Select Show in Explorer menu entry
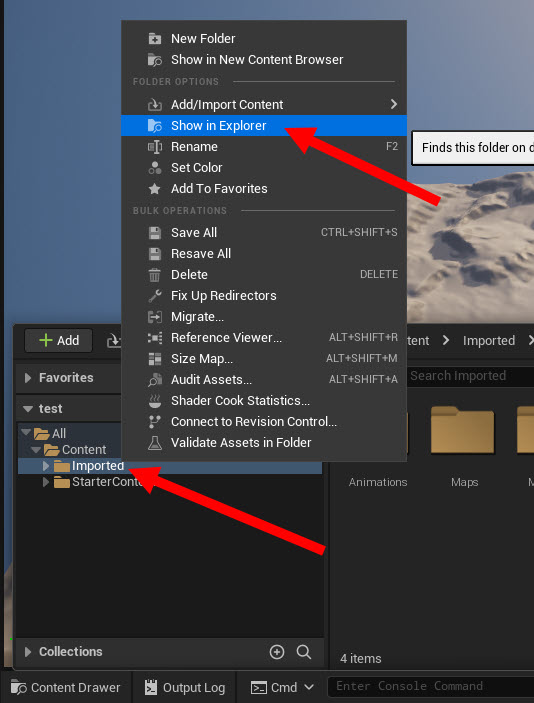The height and width of the screenshot is (703, 534). coord(264,126)
